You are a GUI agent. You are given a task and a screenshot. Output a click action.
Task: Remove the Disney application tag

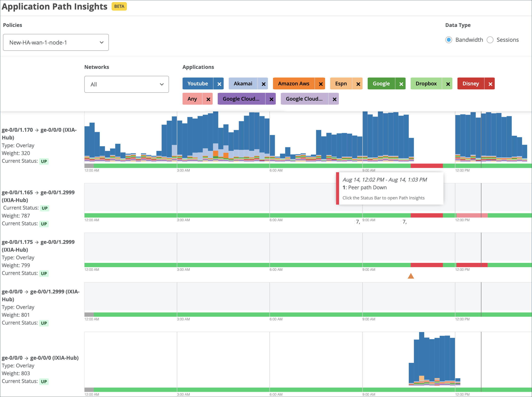click(x=490, y=84)
